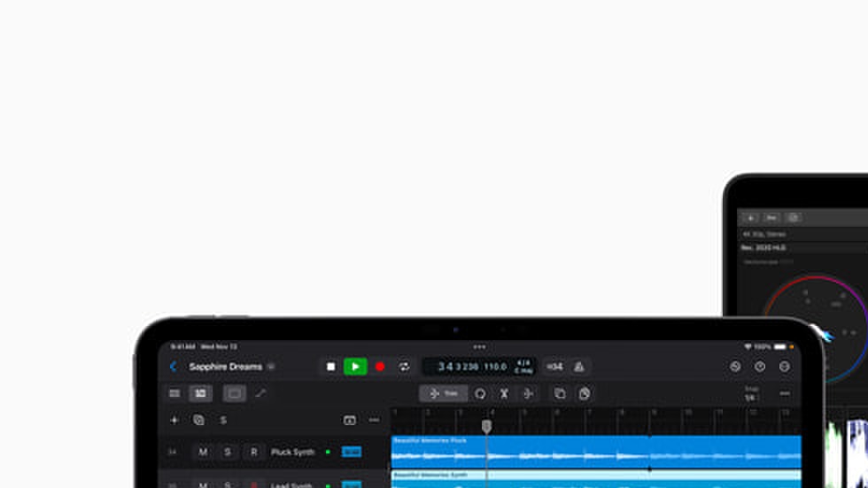Screen dimensions: 868x488
Task: Stop playback with the square button
Action: click(x=330, y=367)
